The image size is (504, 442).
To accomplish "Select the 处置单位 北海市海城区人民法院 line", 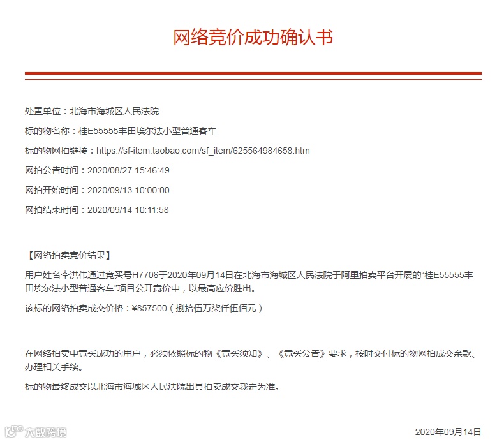I will (92, 111).
